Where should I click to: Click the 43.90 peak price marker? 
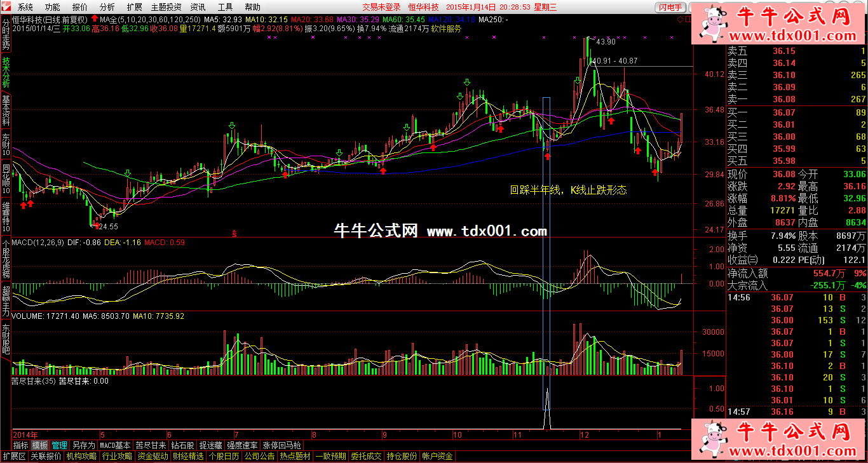point(604,41)
